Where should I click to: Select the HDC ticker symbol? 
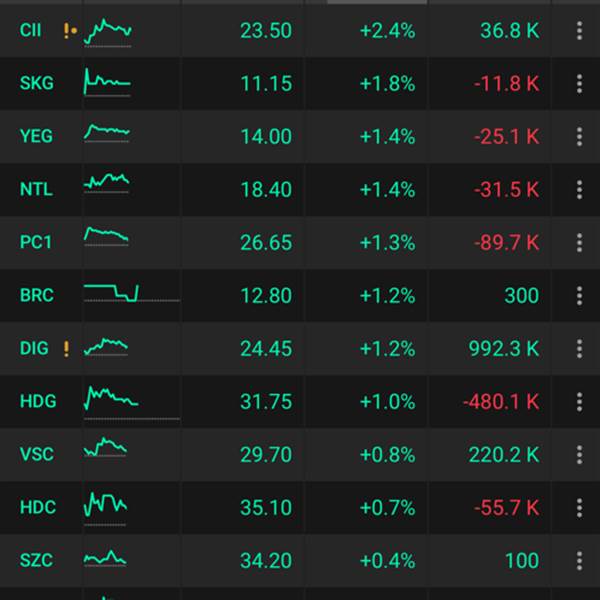[38, 507]
